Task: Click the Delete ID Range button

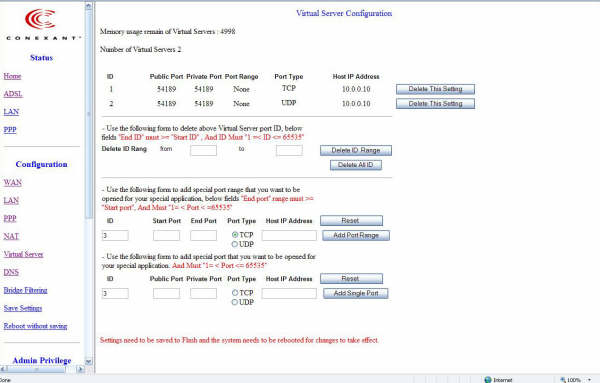Action: click(356, 150)
